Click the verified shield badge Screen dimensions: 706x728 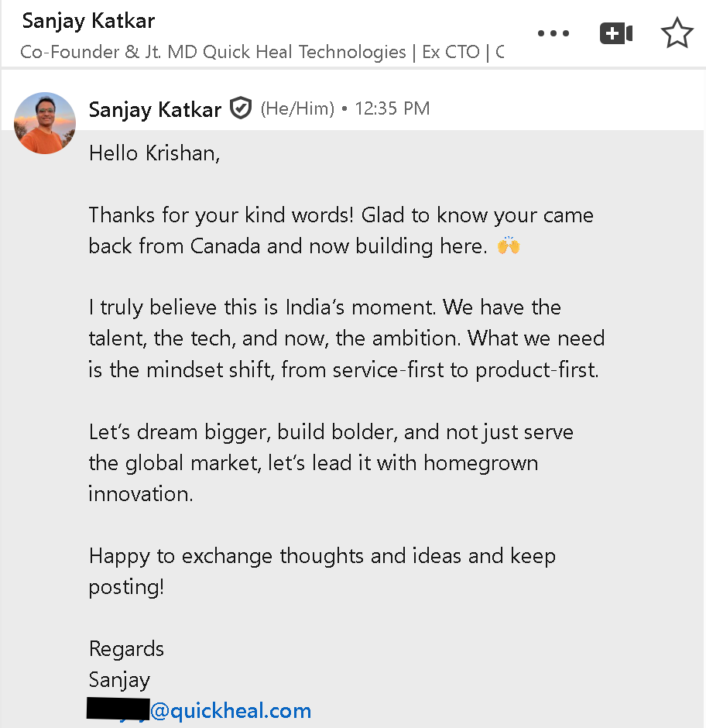point(242,109)
